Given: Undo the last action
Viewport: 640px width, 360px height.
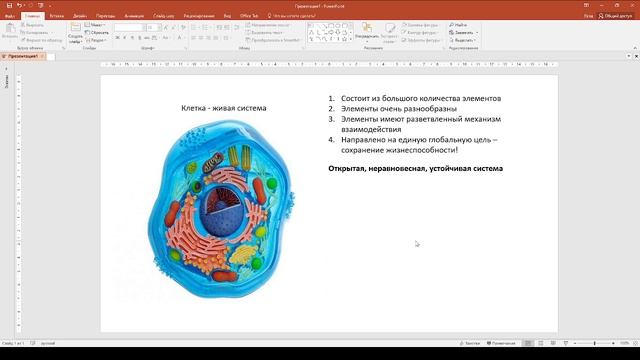Looking at the screenshot, I should pos(19,6).
